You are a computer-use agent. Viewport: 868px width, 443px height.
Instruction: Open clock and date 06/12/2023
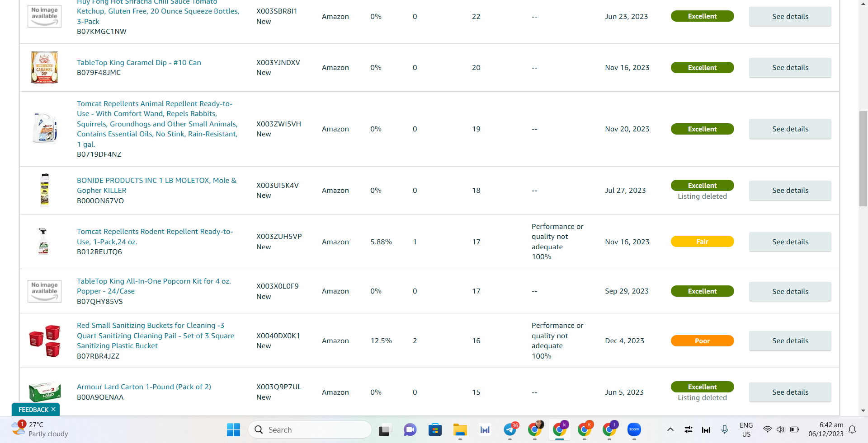826,429
